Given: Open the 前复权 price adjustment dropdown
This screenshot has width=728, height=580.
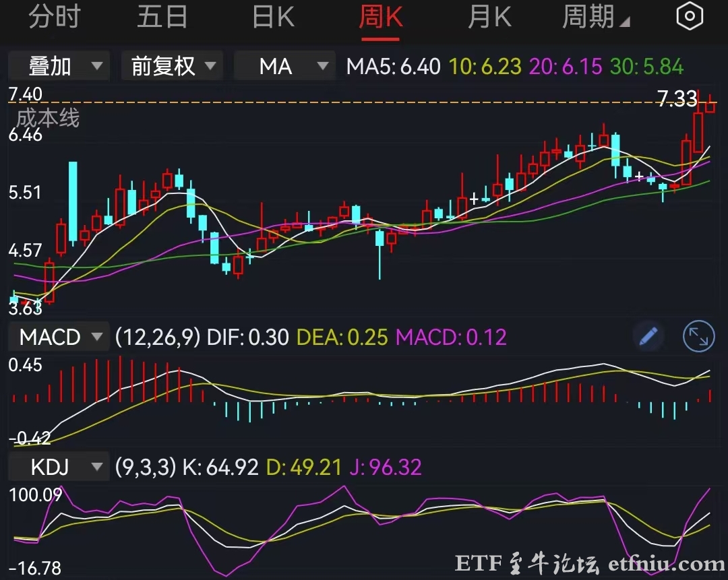Looking at the screenshot, I should 171,65.
